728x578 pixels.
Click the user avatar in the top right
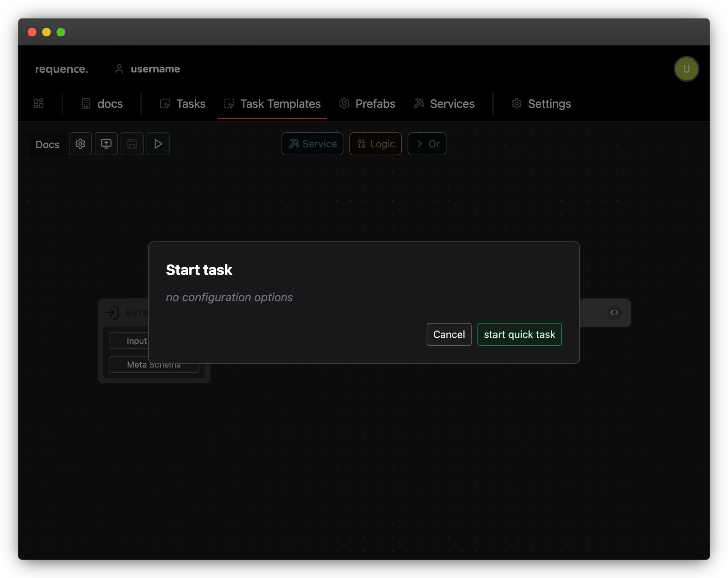686,69
